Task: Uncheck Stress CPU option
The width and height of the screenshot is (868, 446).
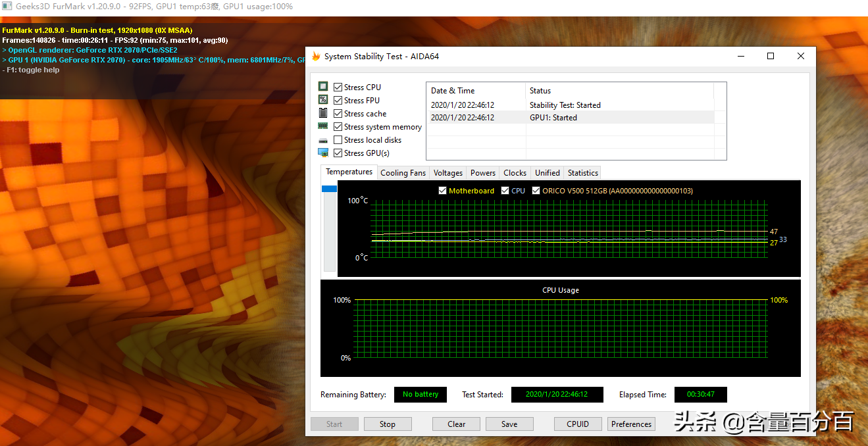Action: 338,87
